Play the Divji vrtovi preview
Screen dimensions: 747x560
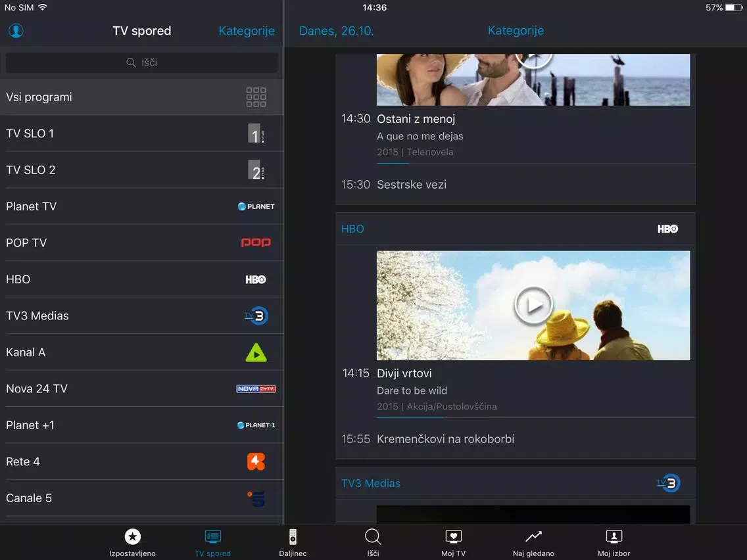[x=533, y=305]
